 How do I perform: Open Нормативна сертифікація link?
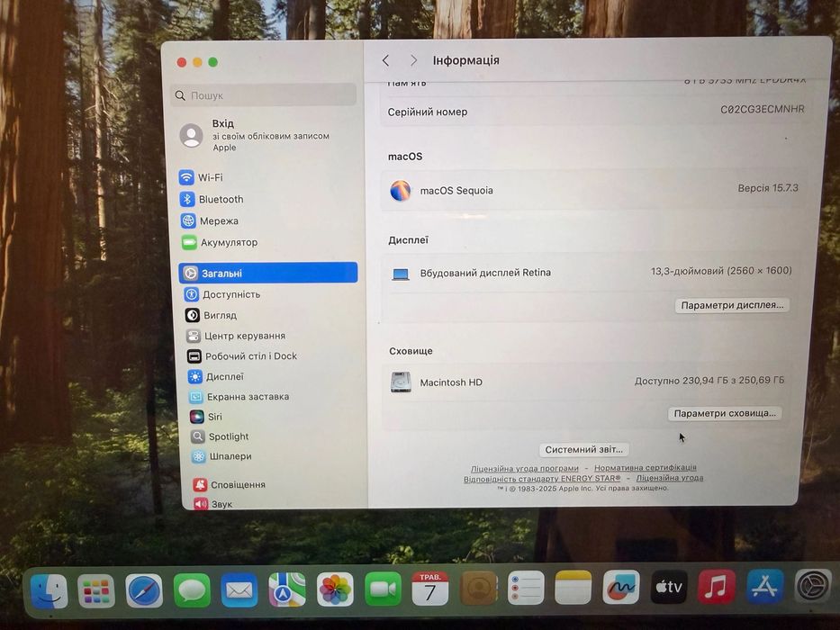pos(646,467)
